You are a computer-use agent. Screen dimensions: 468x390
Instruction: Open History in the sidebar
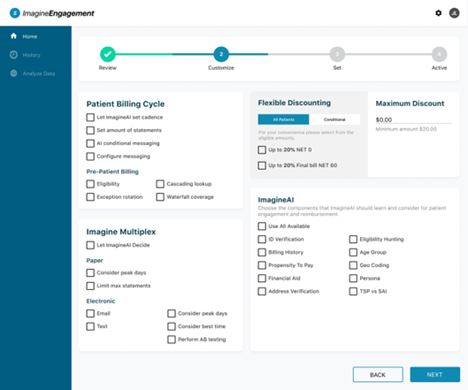click(x=31, y=55)
